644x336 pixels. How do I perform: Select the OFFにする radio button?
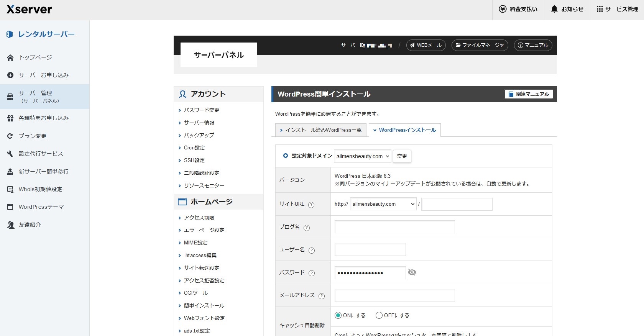click(379, 315)
